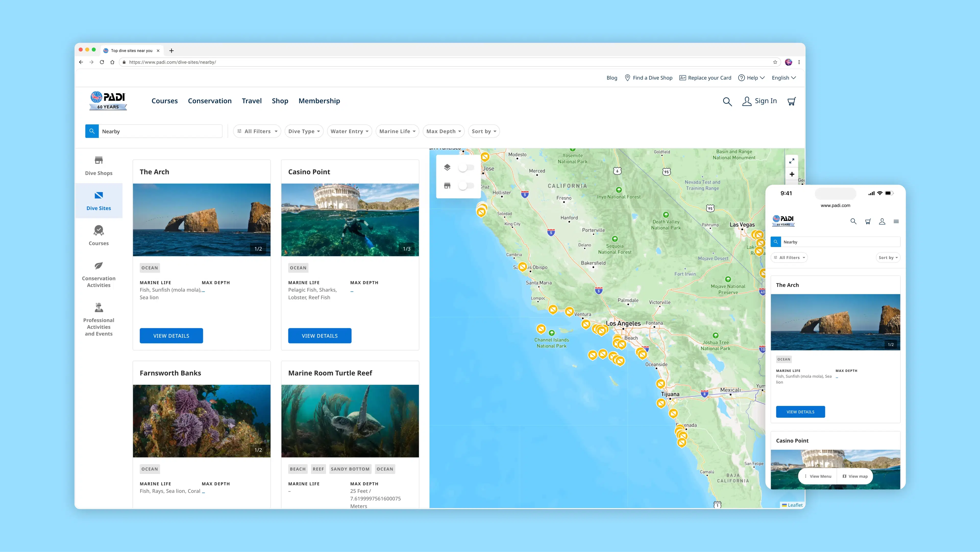980x552 pixels.
Task: Open Replace your Card link
Action: coord(705,78)
